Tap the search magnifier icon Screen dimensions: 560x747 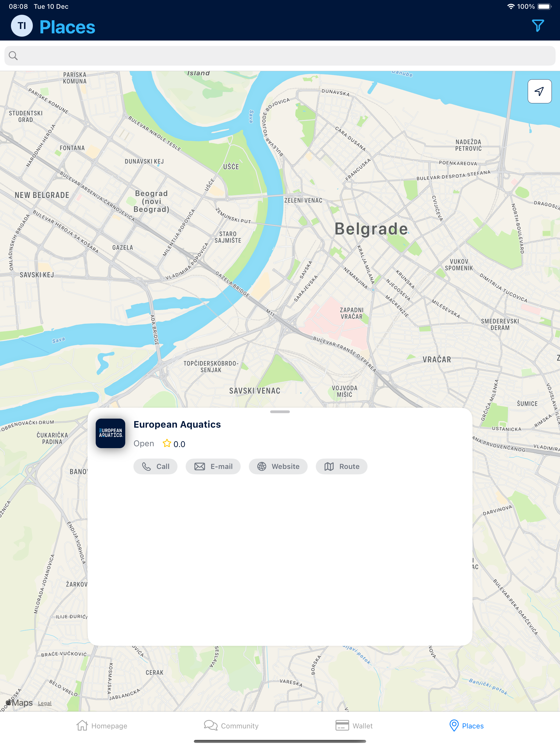[x=13, y=56]
